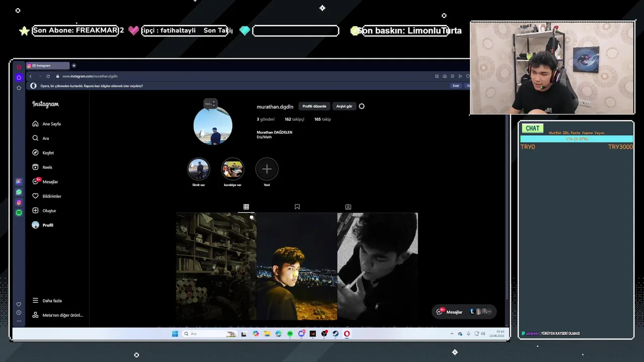The width and height of the screenshot is (644, 362).
Task: Show hidden tray icons chevron
Action: (452, 334)
